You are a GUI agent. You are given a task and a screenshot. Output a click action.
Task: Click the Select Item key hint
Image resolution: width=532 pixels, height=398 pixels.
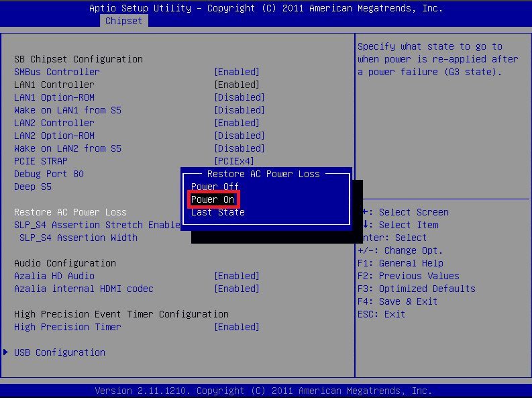401,225
